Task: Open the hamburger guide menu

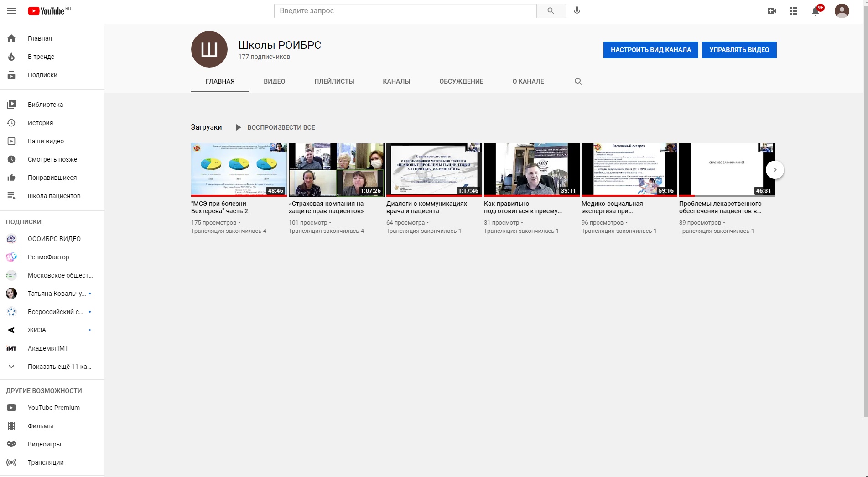Action: tap(11, 11)
